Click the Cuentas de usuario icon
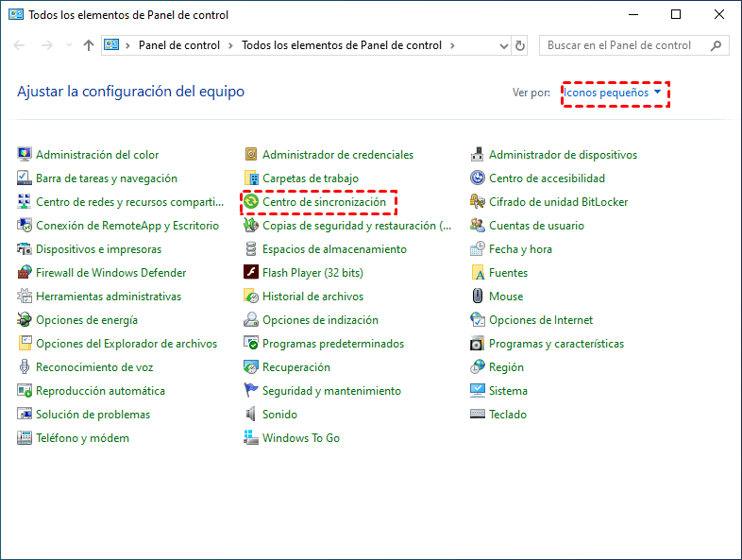Screen dimensions: 742x560 tap(478, 226)
